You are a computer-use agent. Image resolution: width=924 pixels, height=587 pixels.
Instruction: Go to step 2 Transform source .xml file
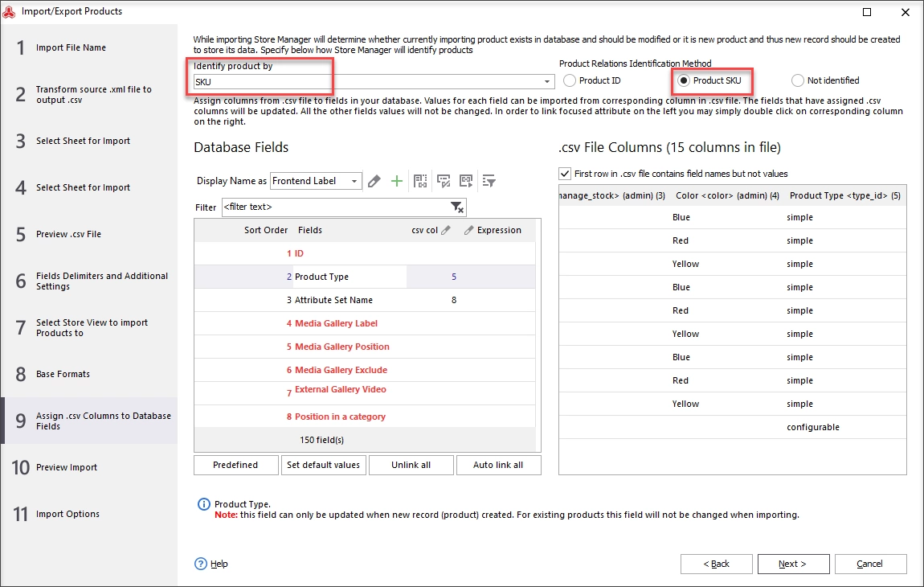89,94
